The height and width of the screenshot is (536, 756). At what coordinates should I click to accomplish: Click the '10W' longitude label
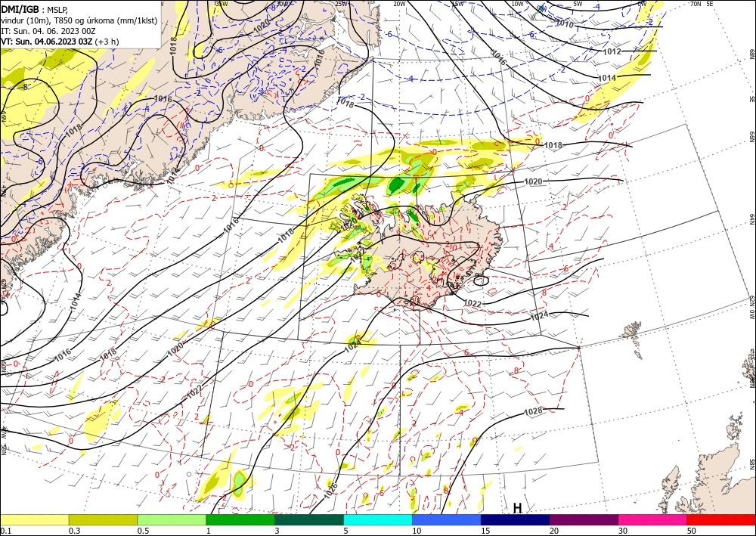517,4
